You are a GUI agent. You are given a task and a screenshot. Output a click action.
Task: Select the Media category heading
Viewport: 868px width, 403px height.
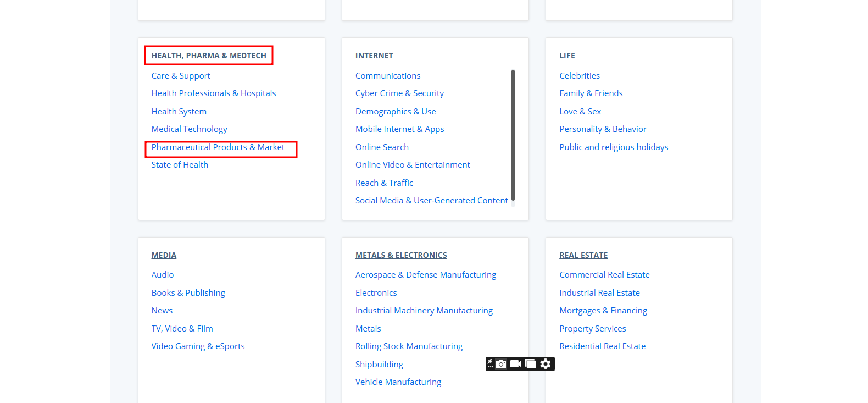point(164,255)
